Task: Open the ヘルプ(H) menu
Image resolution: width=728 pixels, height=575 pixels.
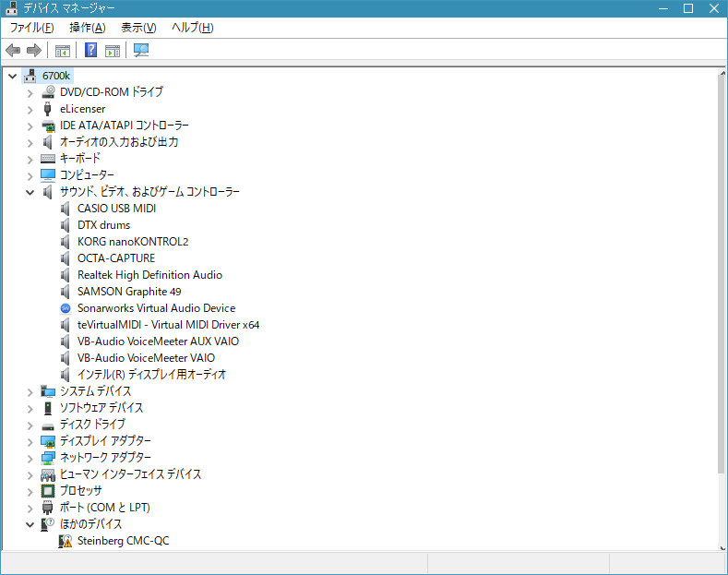Action: tap(193, 28)
